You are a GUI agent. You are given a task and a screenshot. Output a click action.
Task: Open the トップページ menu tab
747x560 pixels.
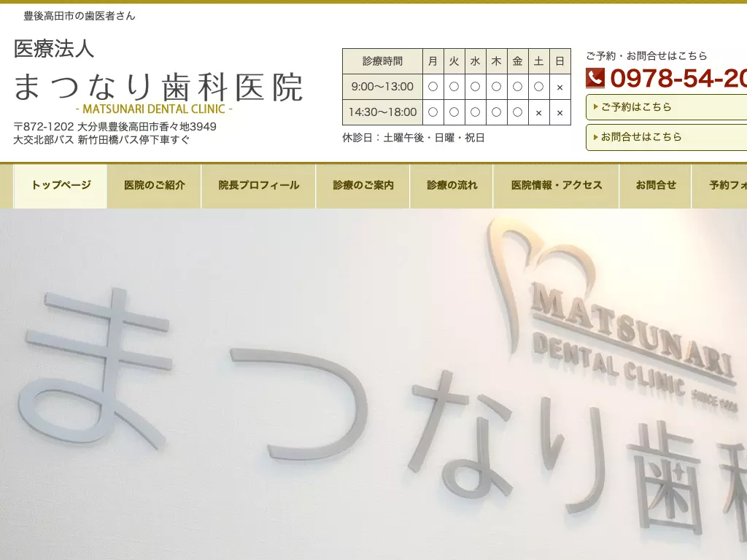[61, 186]
